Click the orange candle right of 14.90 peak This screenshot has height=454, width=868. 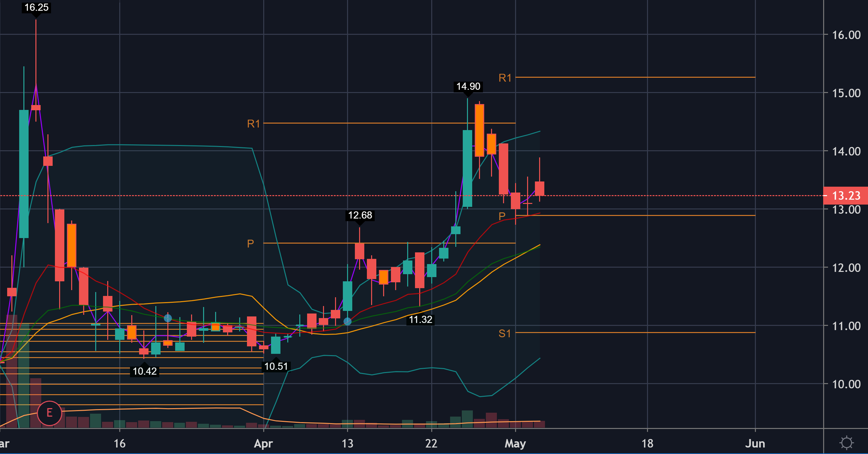479,130
